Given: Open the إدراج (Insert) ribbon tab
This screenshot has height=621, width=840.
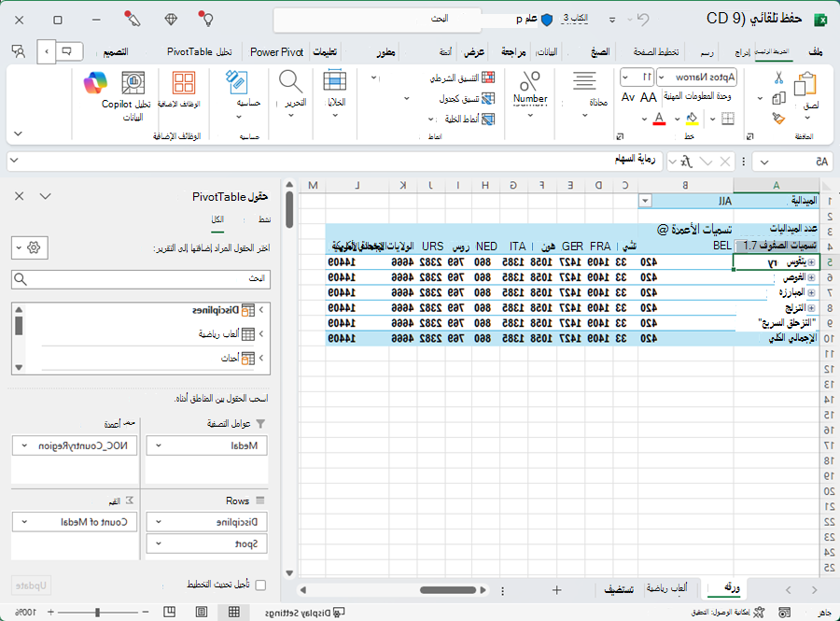Looking at the screenshot, I should [742, 52].
